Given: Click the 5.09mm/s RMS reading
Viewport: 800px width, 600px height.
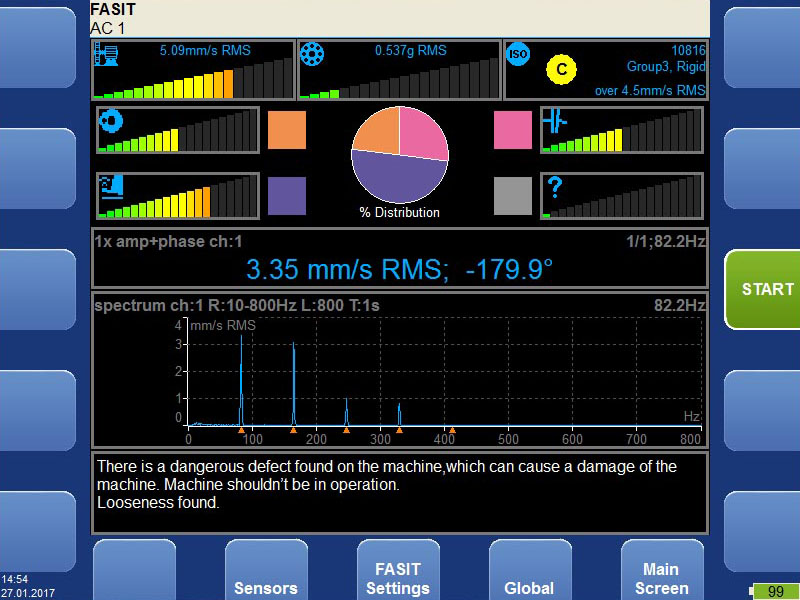Looking at the screenshot, I should 205,51.
